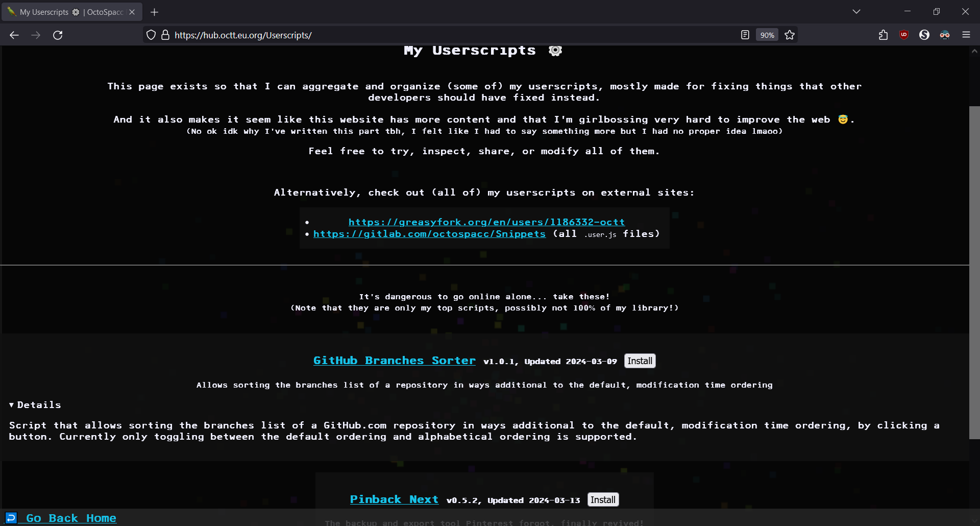The height and width of the screenshot is (526, 980).
Task: Click the smiling halo emoji
Action: point(843,119)
